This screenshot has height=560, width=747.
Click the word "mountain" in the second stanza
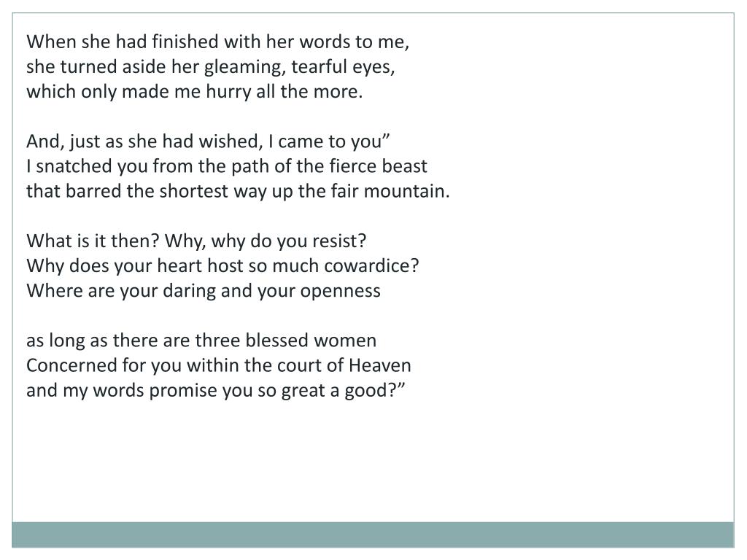point(407,191)
